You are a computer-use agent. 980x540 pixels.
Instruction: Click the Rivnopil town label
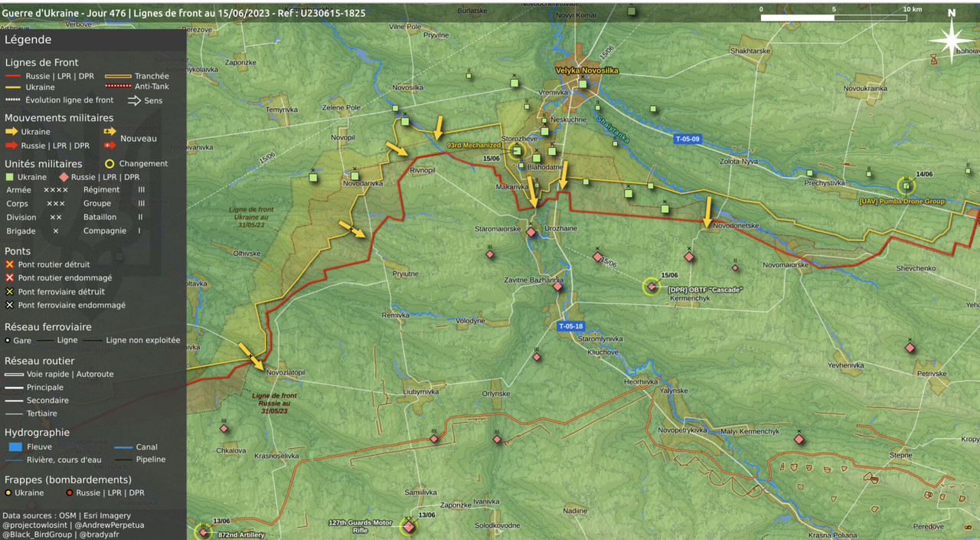(x=423, y=170)
